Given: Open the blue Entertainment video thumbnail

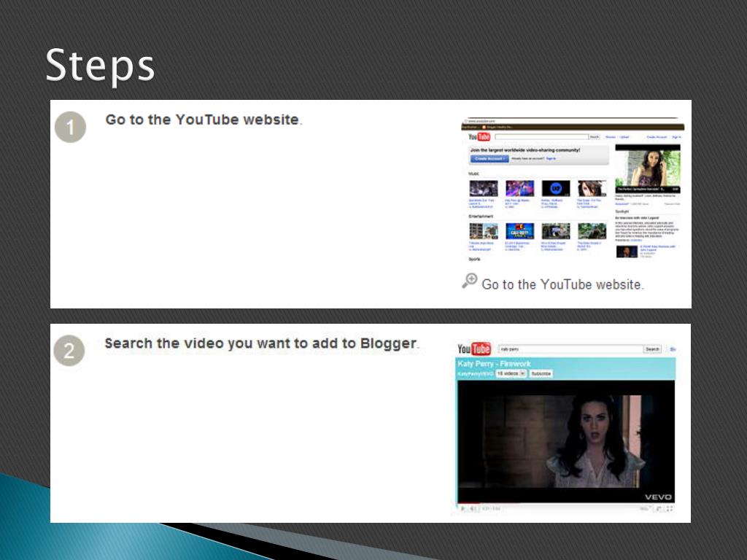Looking at the screenshot, I should pyautogui.click(x=519, y=231).
